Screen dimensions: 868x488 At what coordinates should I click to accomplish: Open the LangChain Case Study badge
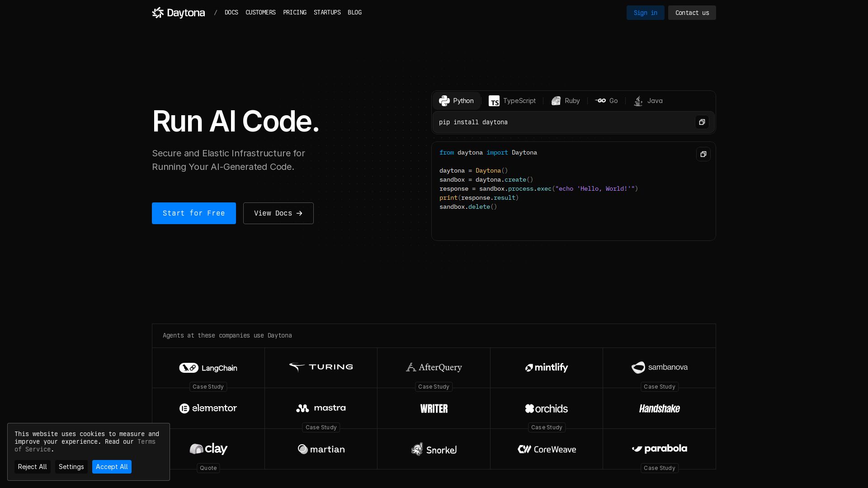pyautogui.click(x=208, y=387)
